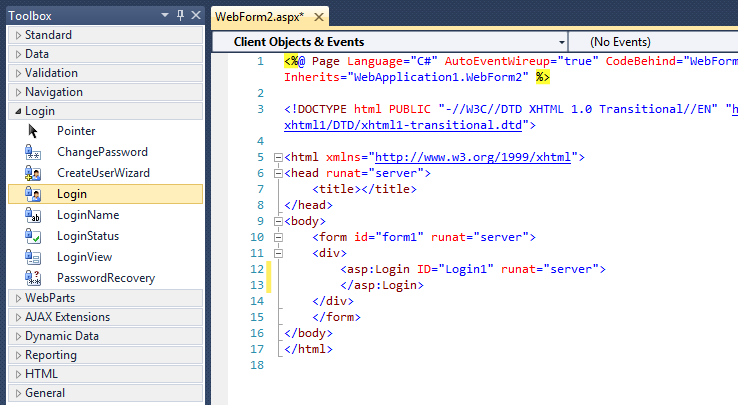738x405 pixels.
Task: Open the Toolbox window position dropdown arrow
Action: pyautogui.click(x=165, y=16)
